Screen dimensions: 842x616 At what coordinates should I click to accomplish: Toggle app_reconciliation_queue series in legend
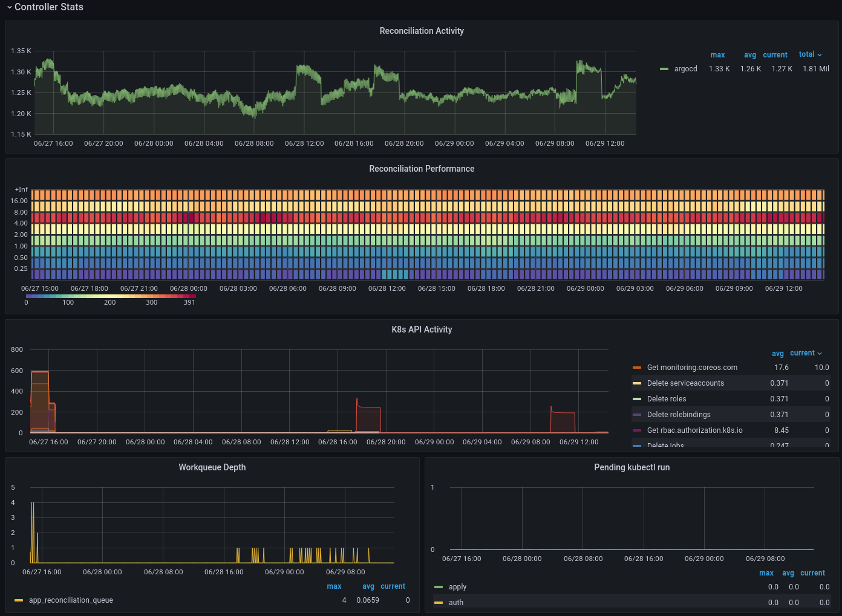(x=71, y=600)
